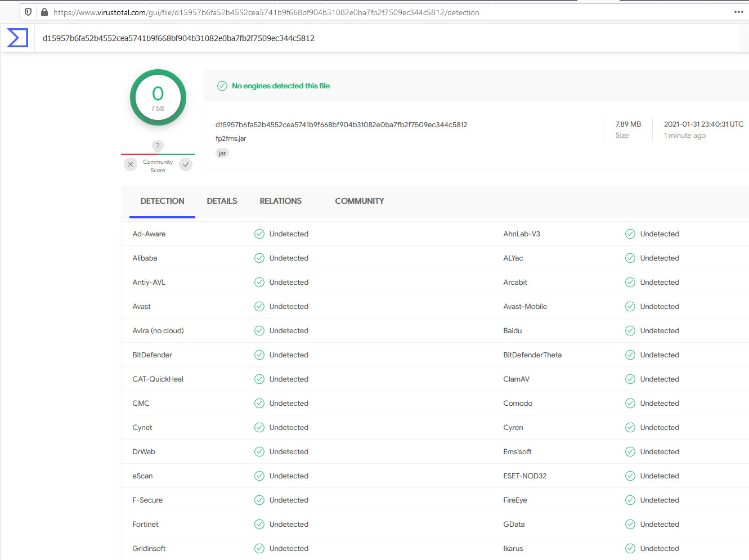Image resolution: width=749 pixels, height=560 pixels.
Task: Vote file as malicious with X button
Action: (x=131, y=164)
